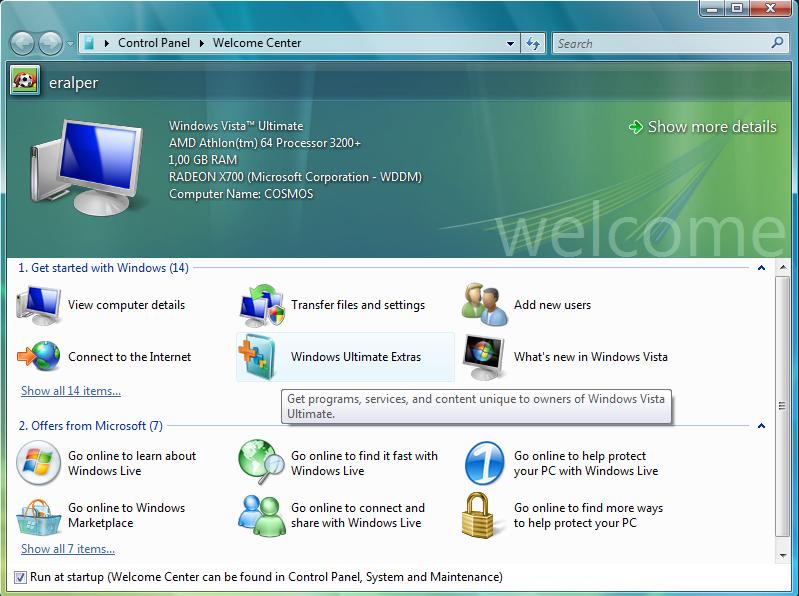Click the 1,00 GB RAM text
799x596 pixels.
point(203,160)
